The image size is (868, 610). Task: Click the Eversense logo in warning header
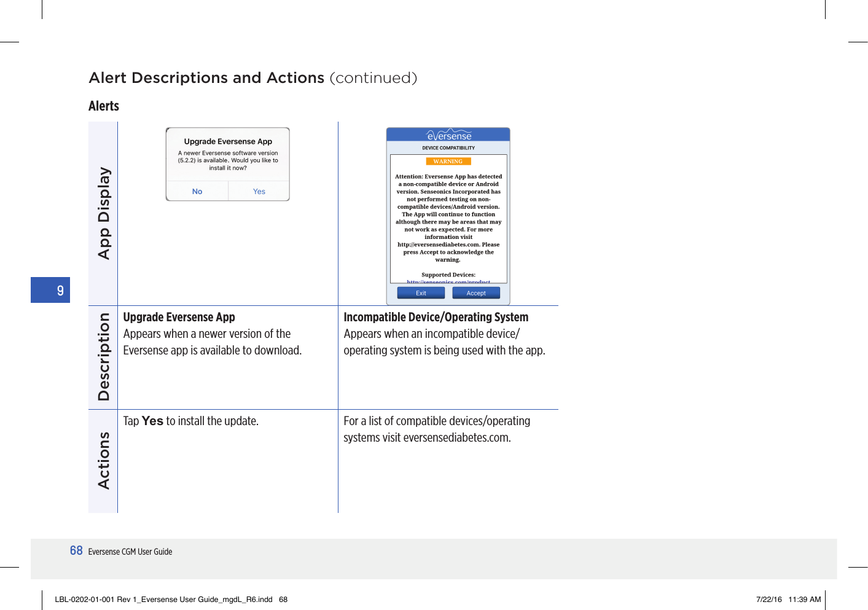[x=449, y=135]
